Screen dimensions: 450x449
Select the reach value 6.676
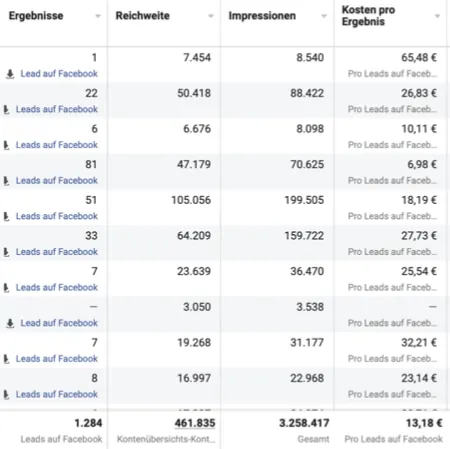197,129
